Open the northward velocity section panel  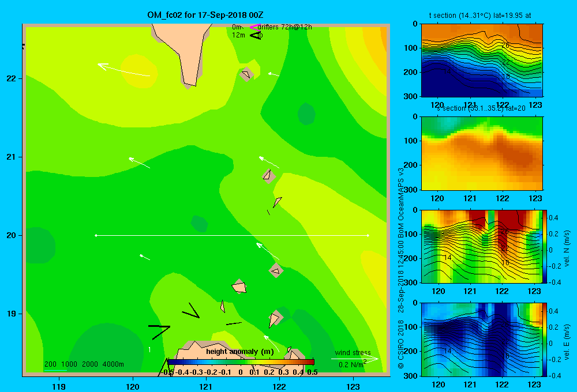point(482,246)
